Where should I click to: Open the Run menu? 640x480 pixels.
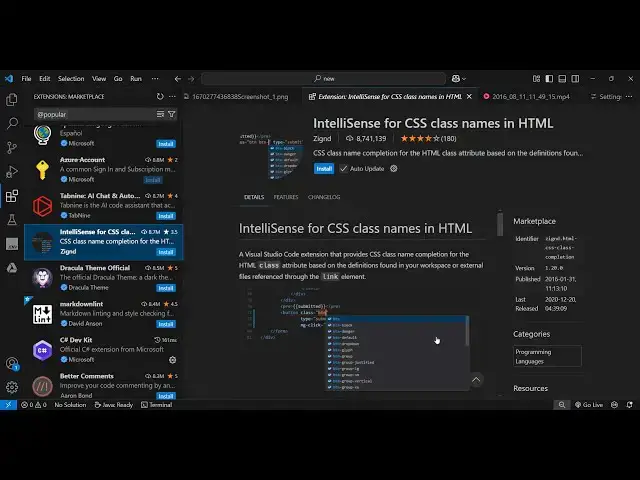click(136, 78)
